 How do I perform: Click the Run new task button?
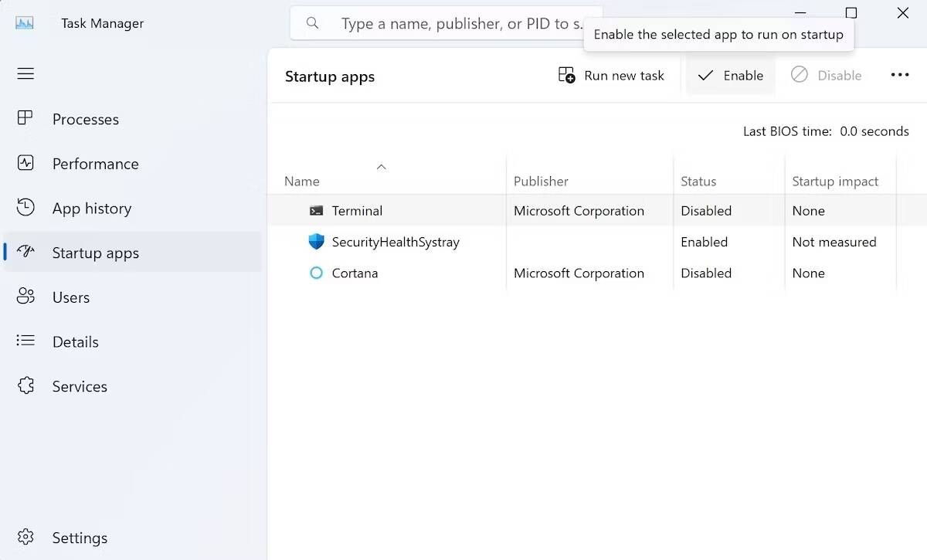(612, 75)
